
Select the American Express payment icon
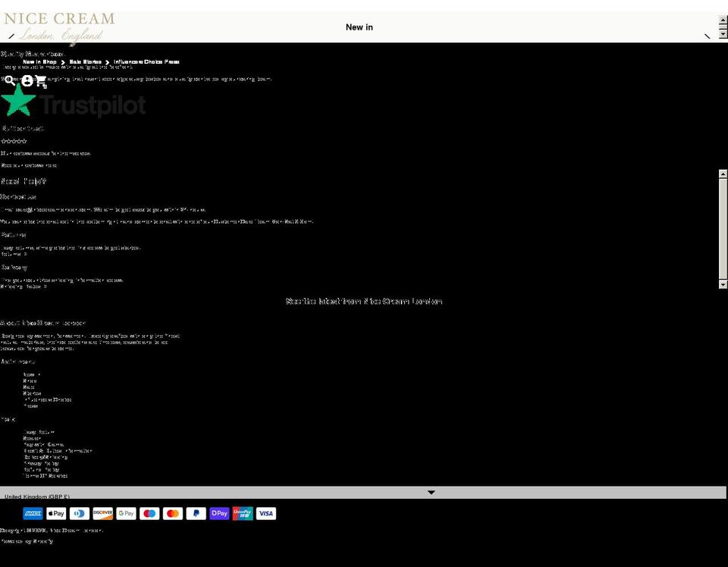point(33,513)
